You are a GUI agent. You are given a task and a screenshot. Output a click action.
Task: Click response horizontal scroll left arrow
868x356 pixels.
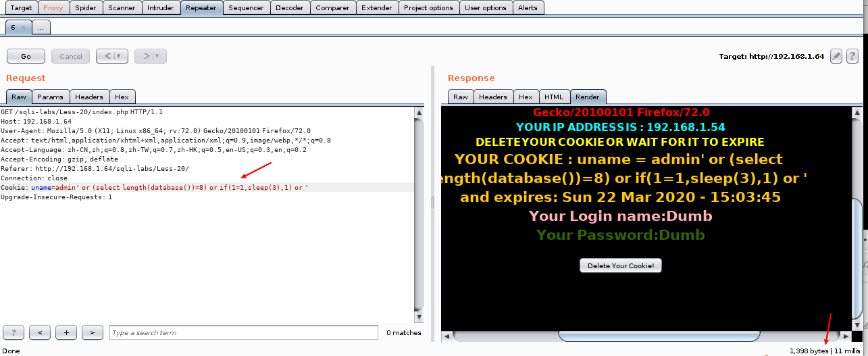(446, 336)
